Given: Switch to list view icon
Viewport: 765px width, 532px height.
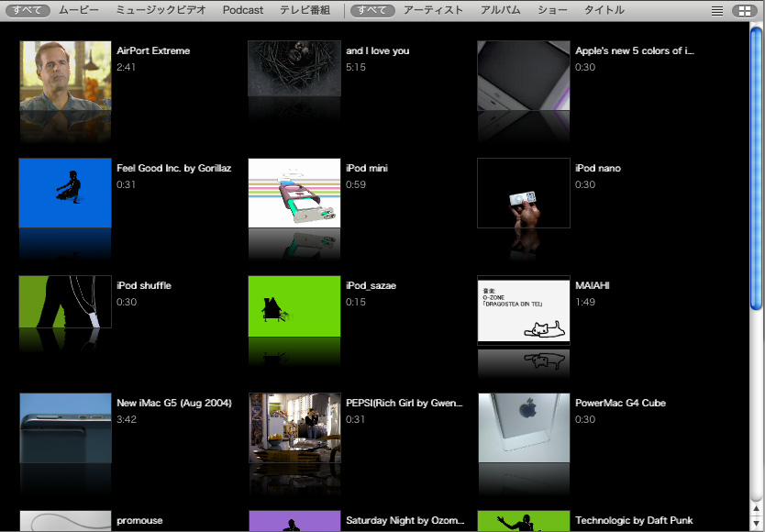Looking at the screenshot, I should pos(716,11).
